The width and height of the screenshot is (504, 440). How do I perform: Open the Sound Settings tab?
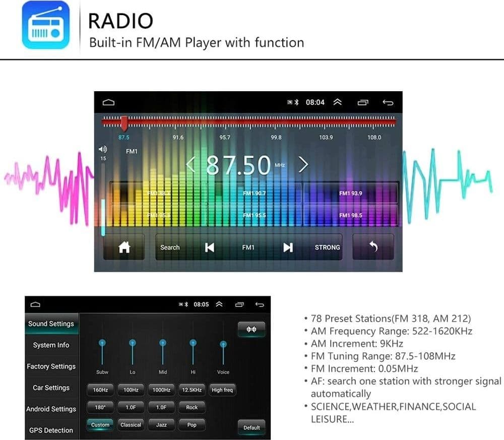click(x=51, y=324)
